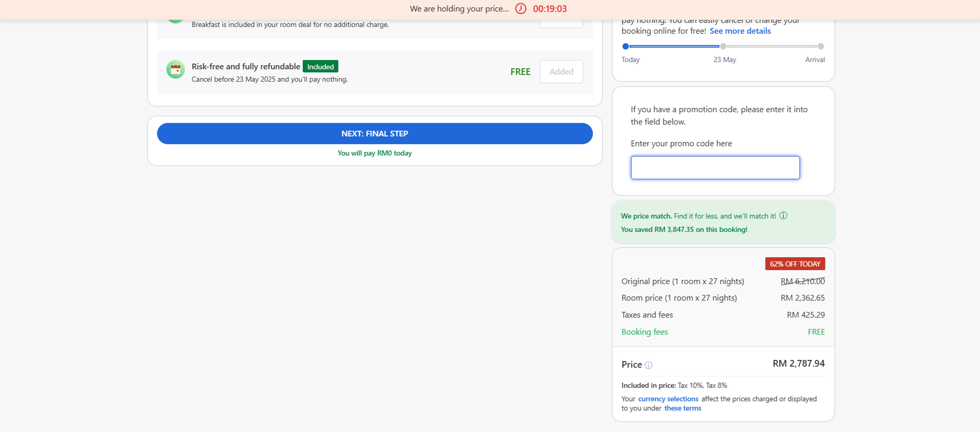This screenshot has width=980, height=432.
Task: Click the 23 May timeline marker dot
Action: click(723, 46)
